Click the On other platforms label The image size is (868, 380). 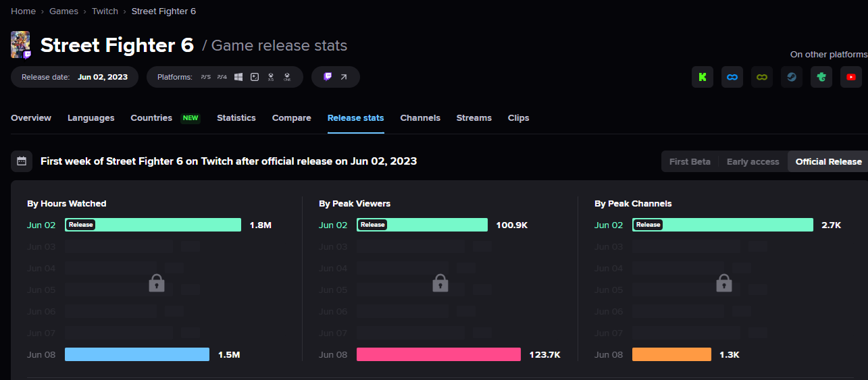click(829, 54)
